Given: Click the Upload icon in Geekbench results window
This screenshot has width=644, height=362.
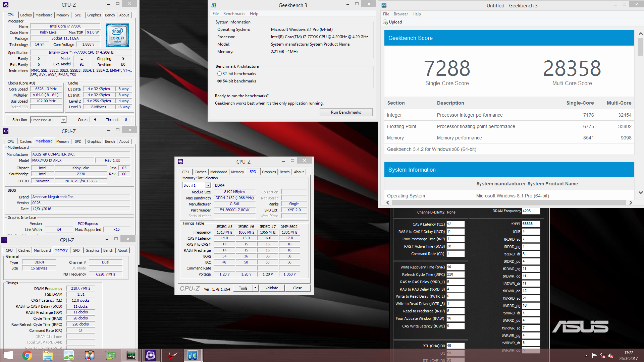Looking at the screenshot, I should click(x=385, y=22).
